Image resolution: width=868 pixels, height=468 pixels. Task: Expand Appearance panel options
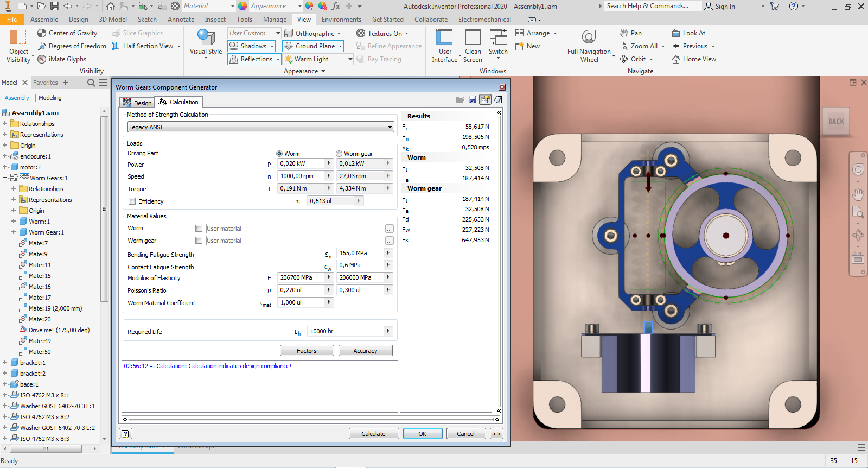tap(323, 71)
